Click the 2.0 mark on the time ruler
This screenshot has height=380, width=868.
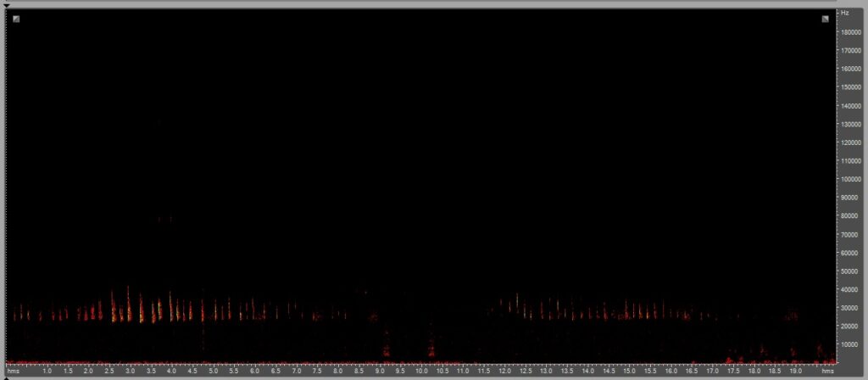click(88, 371)
